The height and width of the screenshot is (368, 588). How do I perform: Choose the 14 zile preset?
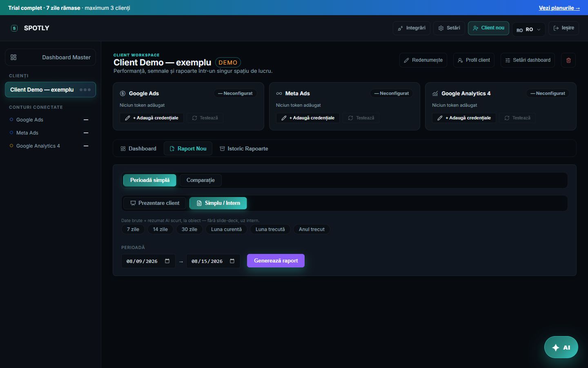tap(160, 229)
